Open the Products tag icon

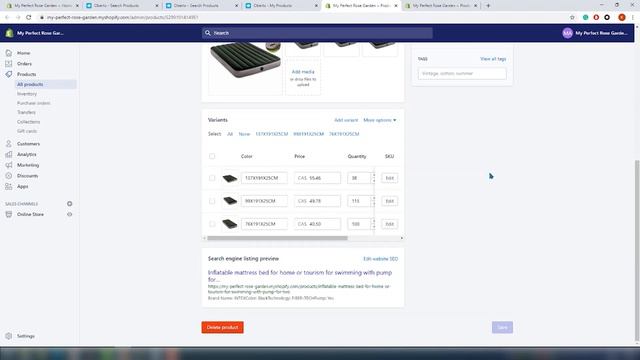tap(9, 74)
